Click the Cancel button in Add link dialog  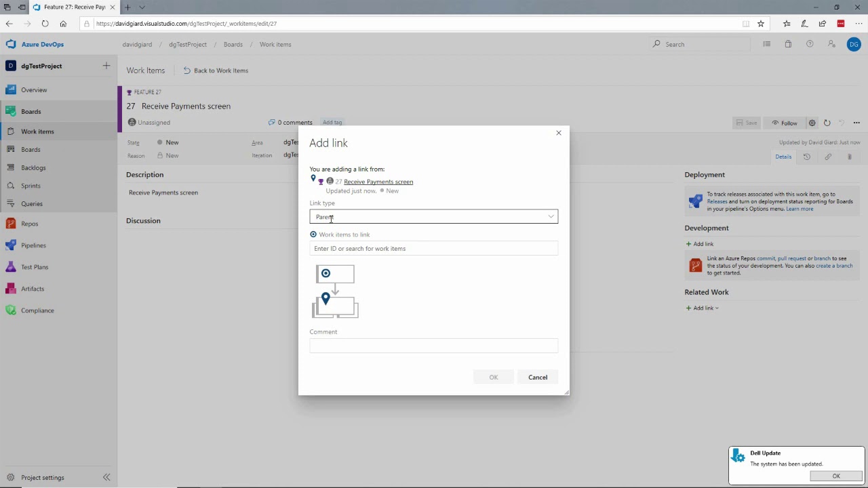[538, 378]
